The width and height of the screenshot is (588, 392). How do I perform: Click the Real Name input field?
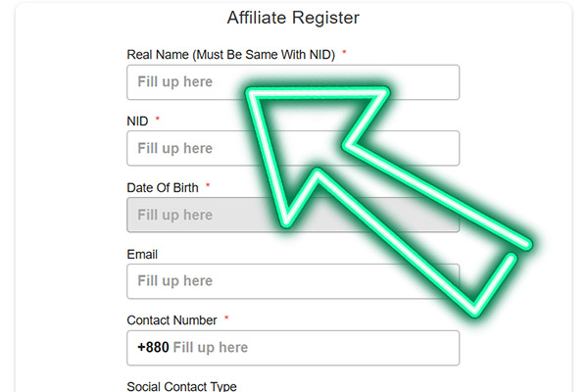click(186, 82)
